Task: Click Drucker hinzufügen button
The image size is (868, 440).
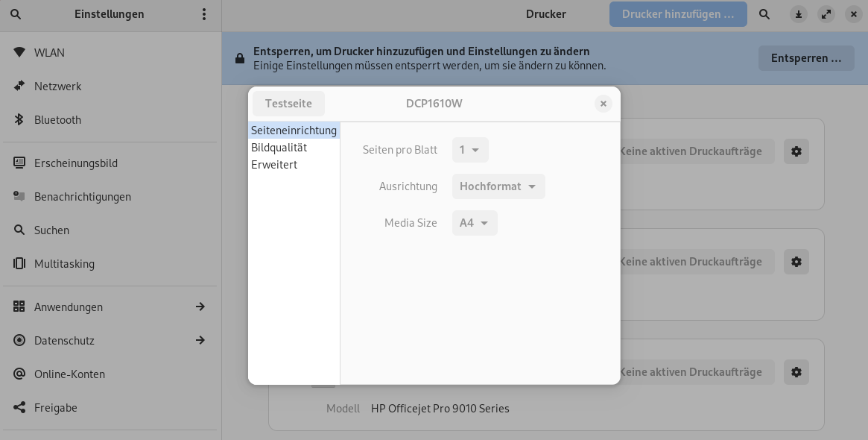Action: [678, 14]
